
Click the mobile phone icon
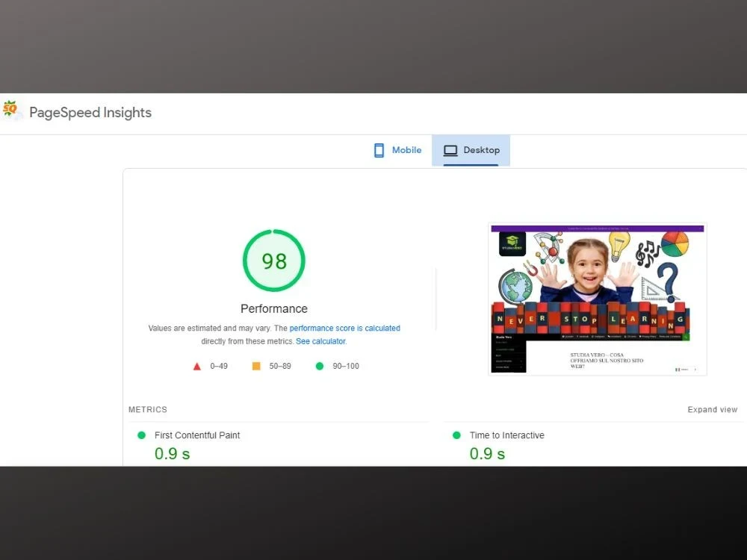[x=379, y=151]
